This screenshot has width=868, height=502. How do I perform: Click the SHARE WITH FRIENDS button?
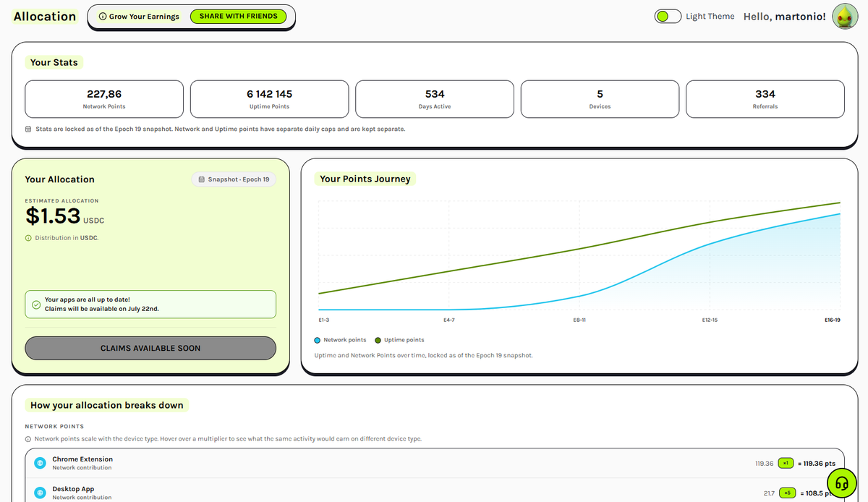238,16
